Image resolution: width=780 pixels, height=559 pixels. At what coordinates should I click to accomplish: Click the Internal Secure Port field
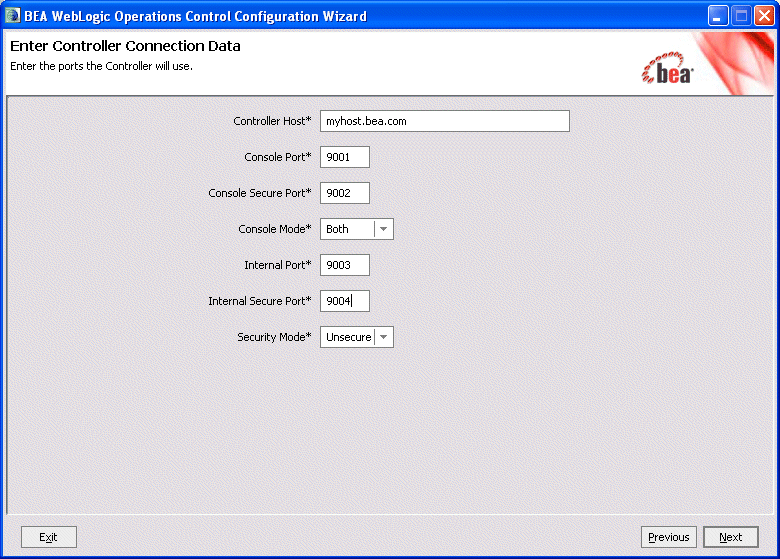(x=345, y=301)
